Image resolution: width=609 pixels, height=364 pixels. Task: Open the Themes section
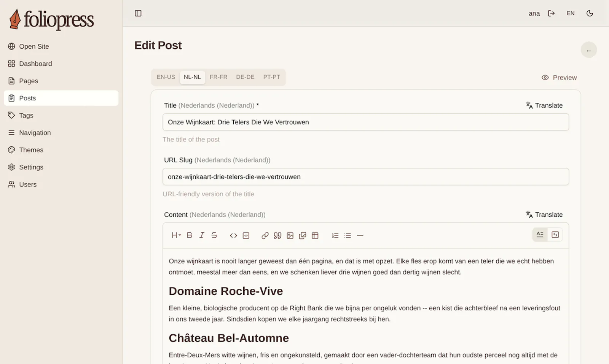61,150
